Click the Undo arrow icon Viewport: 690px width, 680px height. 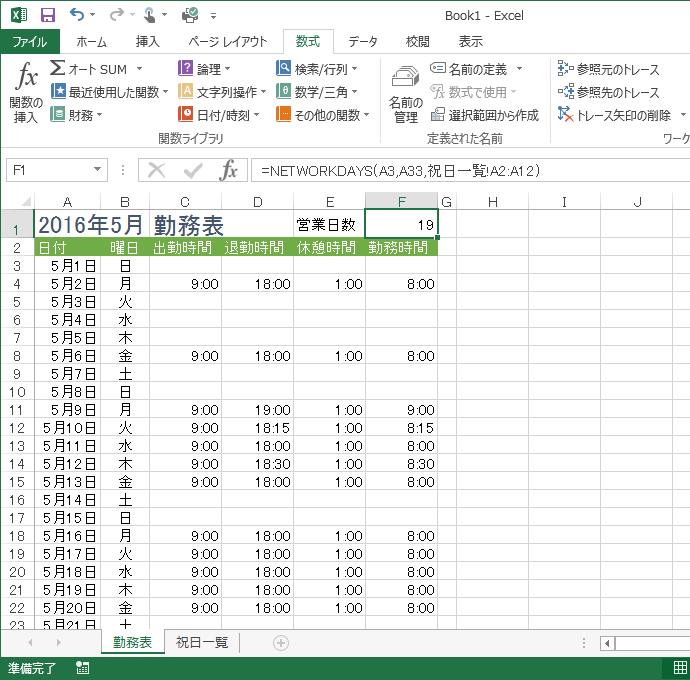tap(77, 15)
